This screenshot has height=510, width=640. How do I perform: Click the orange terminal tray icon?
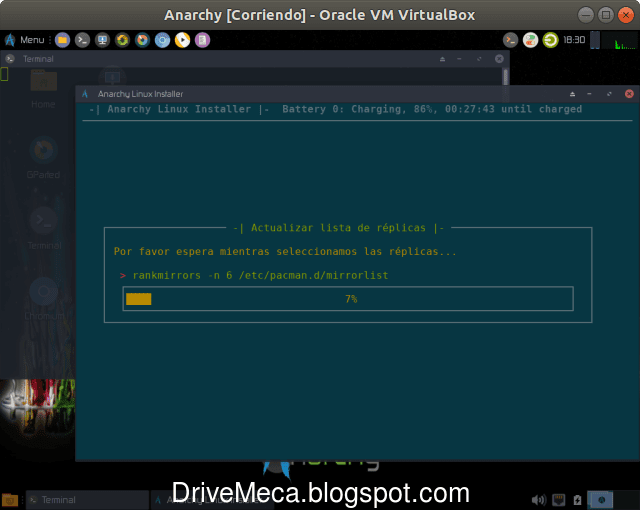click(x=510, y=40)
